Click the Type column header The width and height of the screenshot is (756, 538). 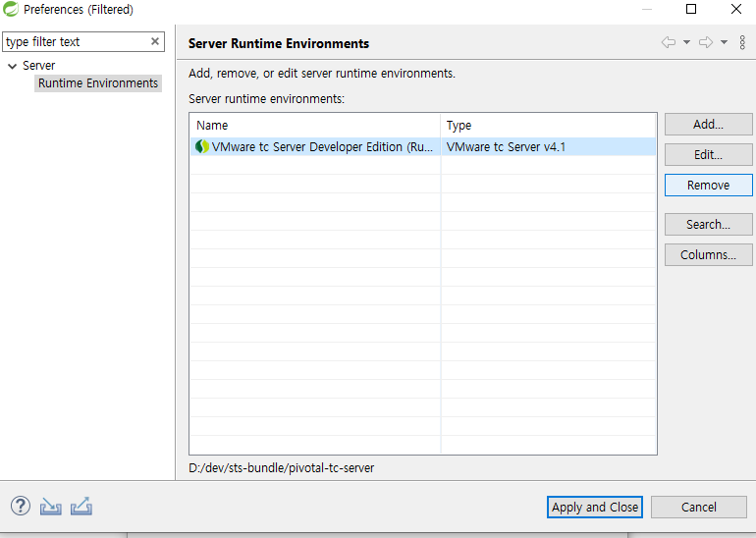(x=548, y=126)
